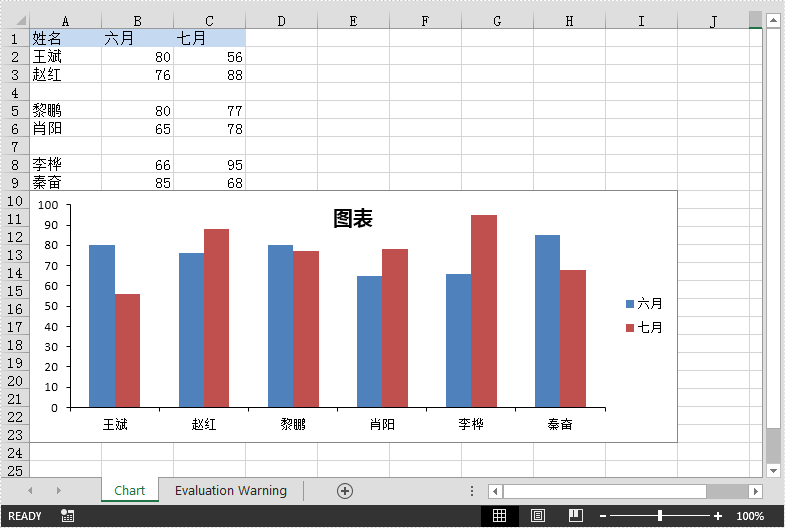Go to next sheet tab arrow
The image size is (785, 528).
pyautogui.click(x=59, y=490)
